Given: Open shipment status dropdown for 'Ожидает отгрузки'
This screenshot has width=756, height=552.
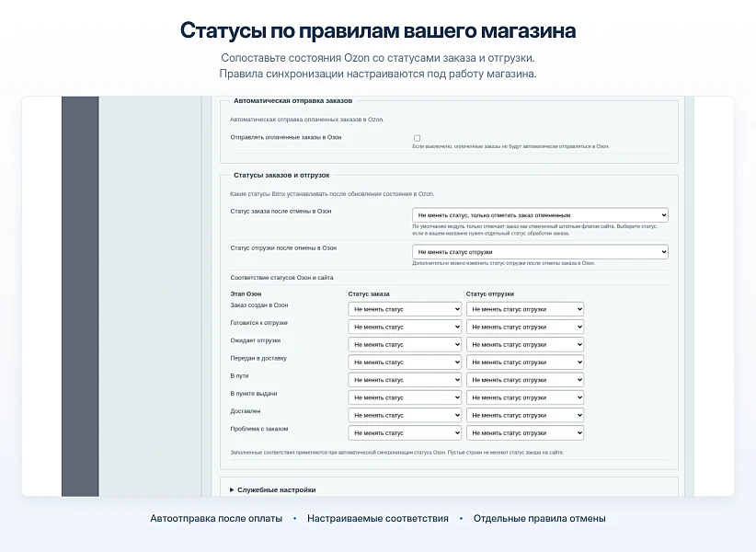Looking at the screenshot, I should tap(525, 345).
